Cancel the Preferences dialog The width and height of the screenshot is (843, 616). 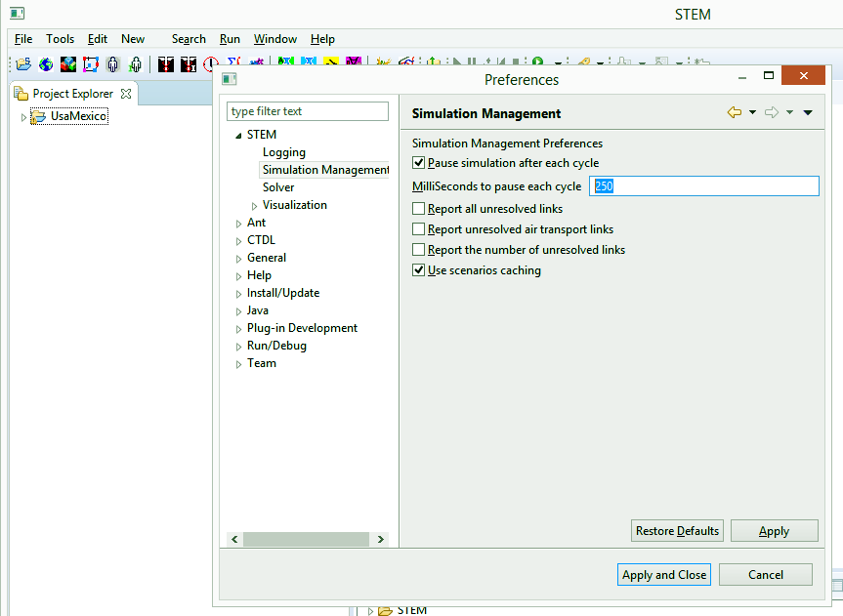(766, 575)
